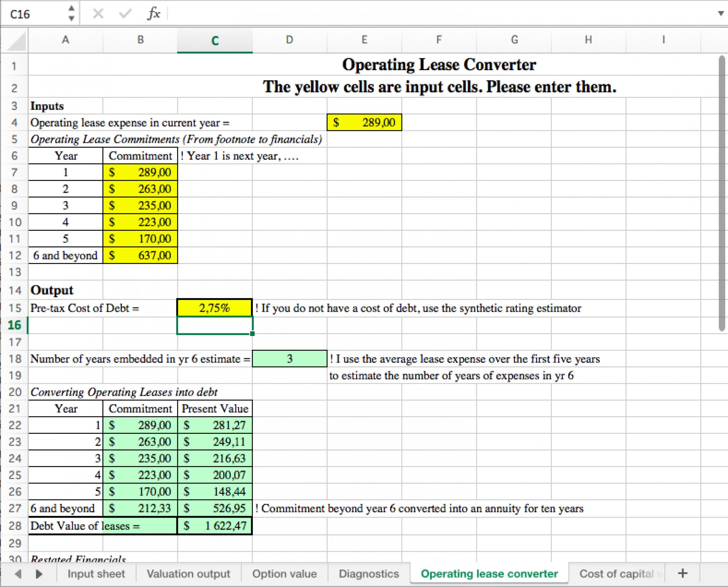Select row 4 header
The width and height of the screenshot is (728, 587).
pyautogui.click(x=14, y=122)
